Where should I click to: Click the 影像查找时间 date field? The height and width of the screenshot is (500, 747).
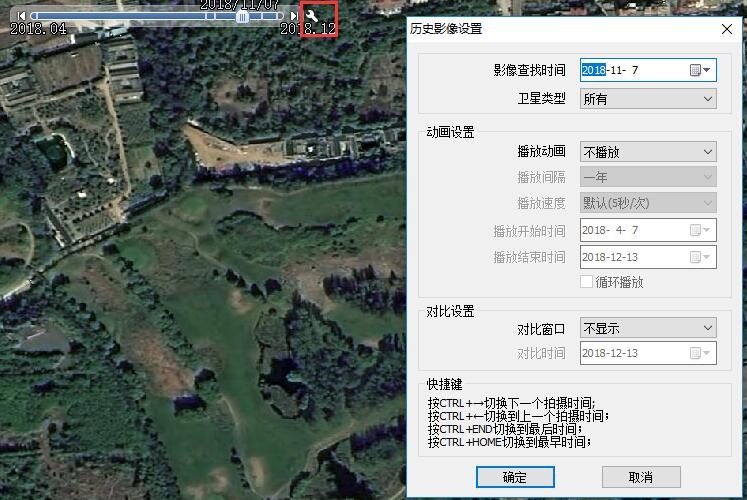648,70
